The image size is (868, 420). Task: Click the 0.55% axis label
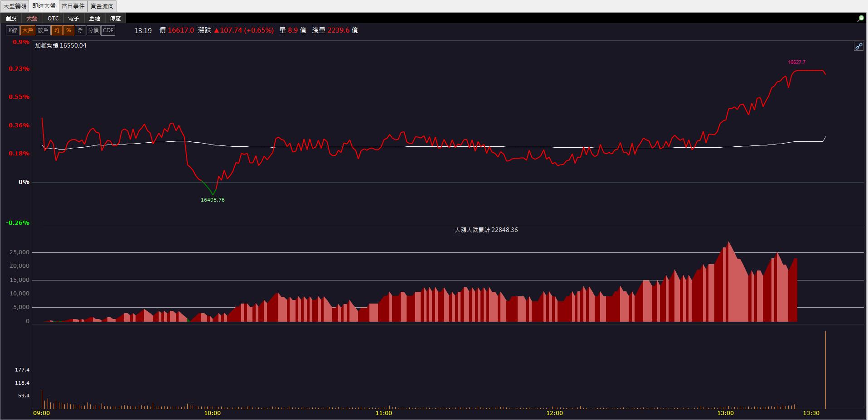point(19,97)
